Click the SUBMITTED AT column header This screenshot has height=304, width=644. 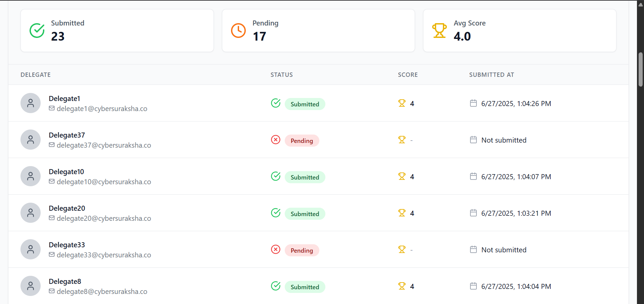pos(492,75)
